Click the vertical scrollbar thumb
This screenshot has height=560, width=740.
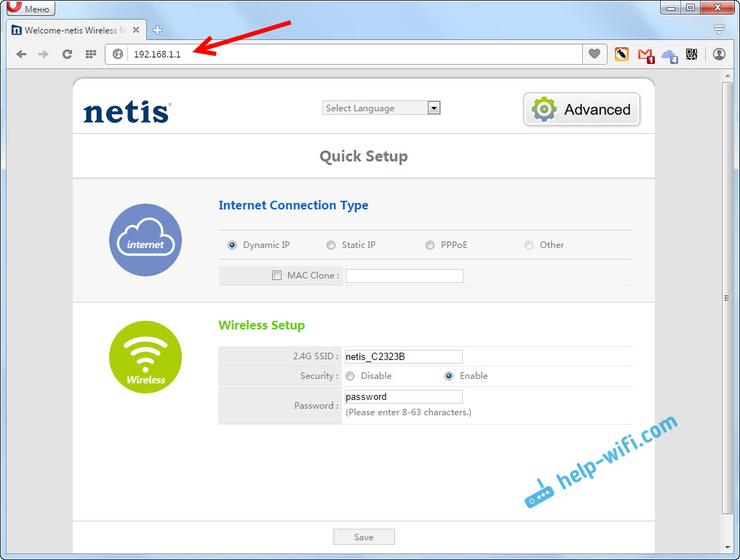(x=727, y=298)
